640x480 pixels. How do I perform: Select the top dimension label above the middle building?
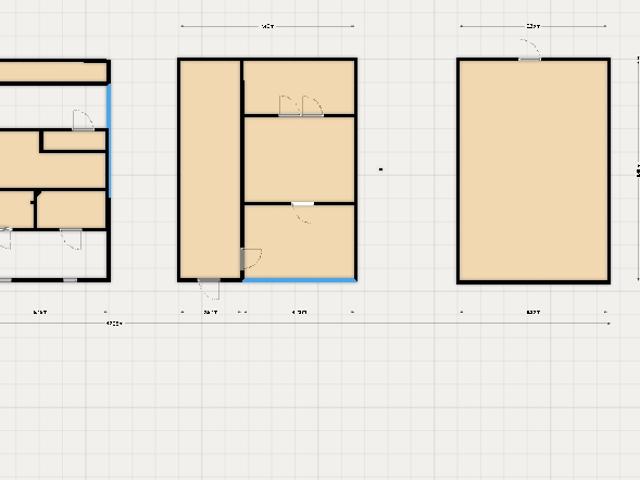(267, 27)
